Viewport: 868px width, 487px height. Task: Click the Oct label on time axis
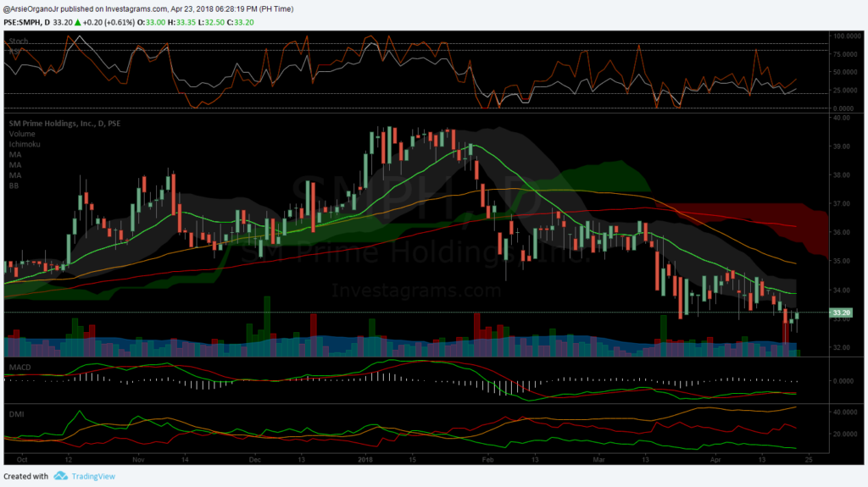[22, 460]
